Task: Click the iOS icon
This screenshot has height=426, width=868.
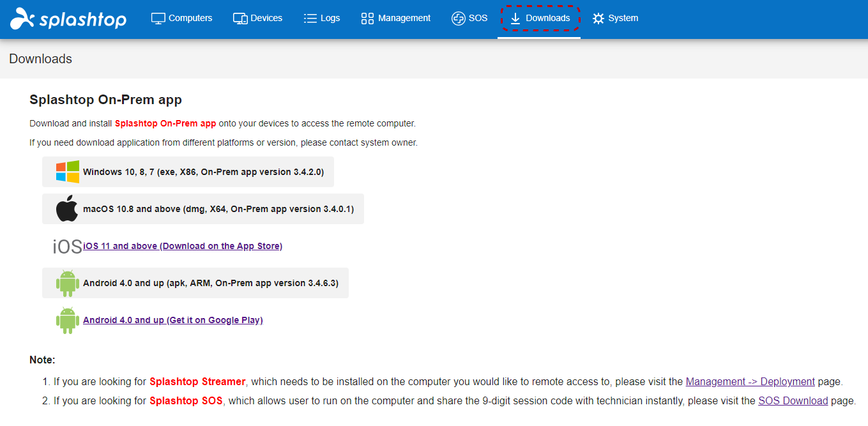Action: 66,246
